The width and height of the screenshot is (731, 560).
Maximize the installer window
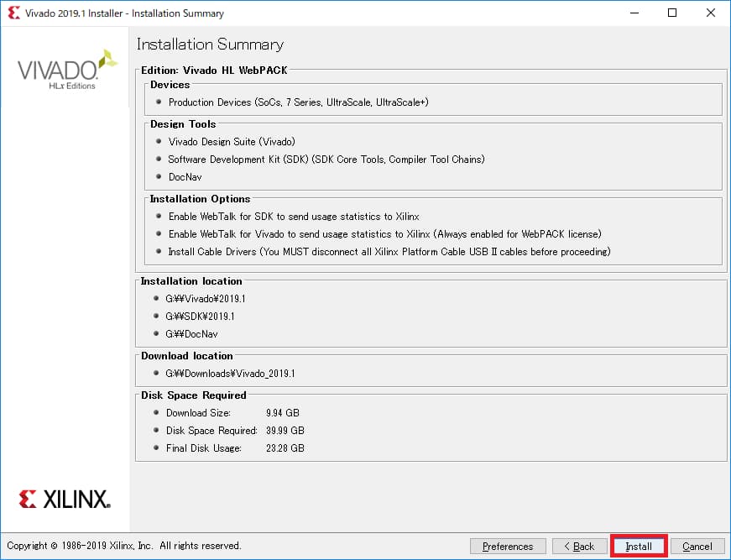(x=672, y=13)
